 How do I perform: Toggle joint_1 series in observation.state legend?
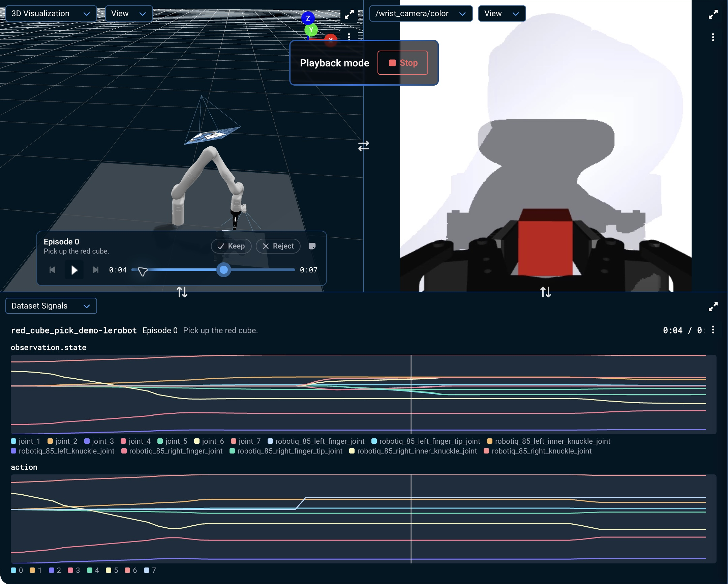[x=26, y=441]
